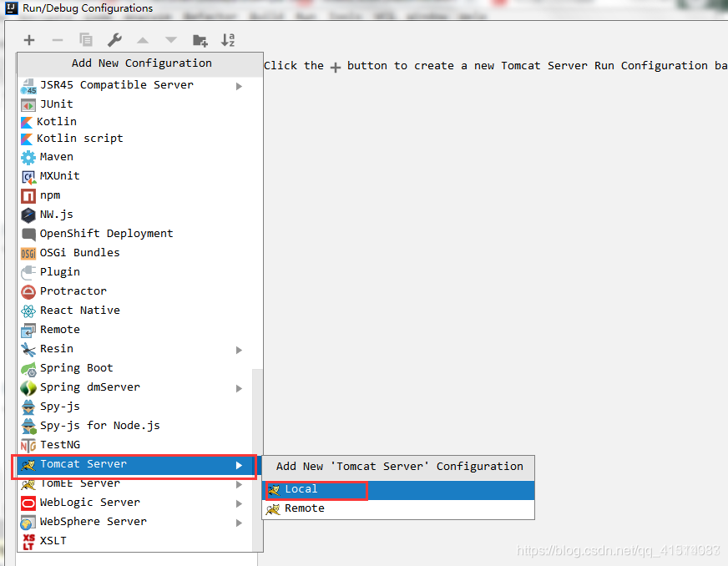This screenshot has height=566, width=728.
Task: Expand the WebLogic Server submenu arrow
Action: [239, 503]
